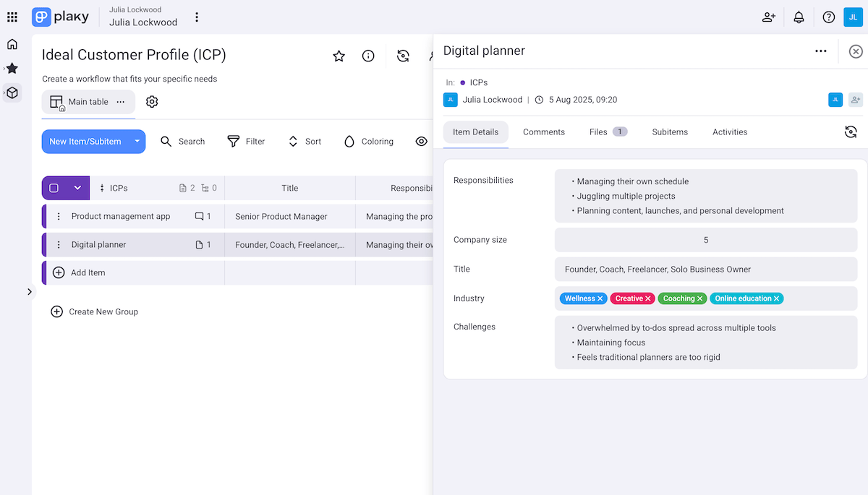Image resolution: width=868 pixels, height=495 pixels.
Task: Switch to the Comments tab
Action: click(x=543, y=132)
